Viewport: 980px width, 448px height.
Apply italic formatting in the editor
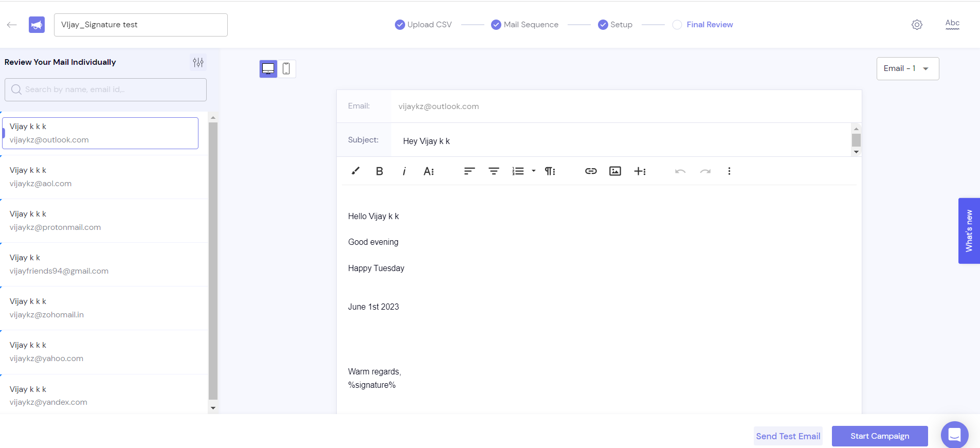tap(404, 171)
